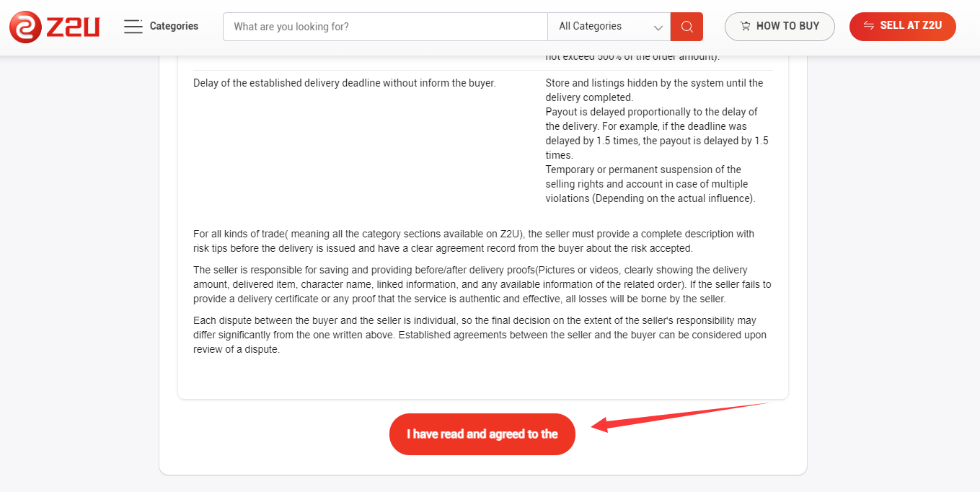Screen dimensions: 980x492
Task: Click the 'Each dispute between the buyer' paragraph
Action: pos(480,335)
